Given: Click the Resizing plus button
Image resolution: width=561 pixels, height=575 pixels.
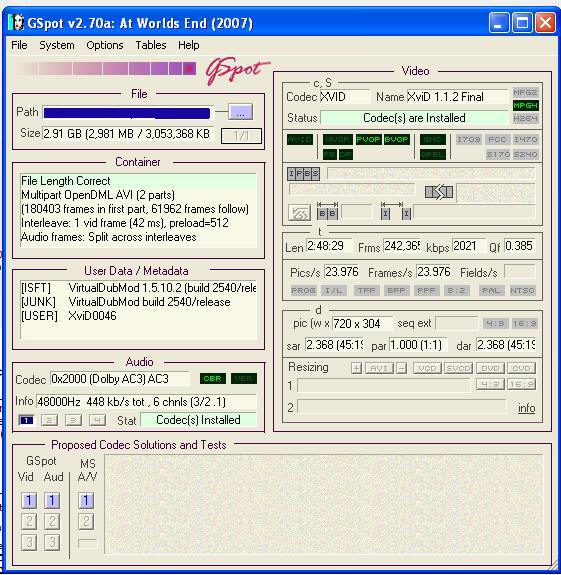Looking at the screenshot, I should click(x=356, y=368).
